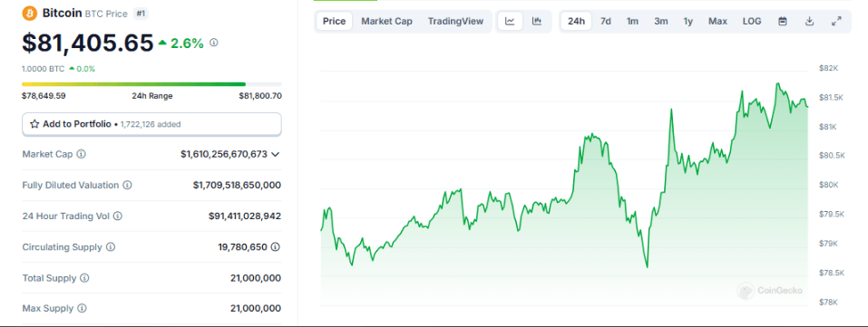Viewport: 868px width, 327px height.
Task: Click the #1 rank badge
Action: point(141,14)
